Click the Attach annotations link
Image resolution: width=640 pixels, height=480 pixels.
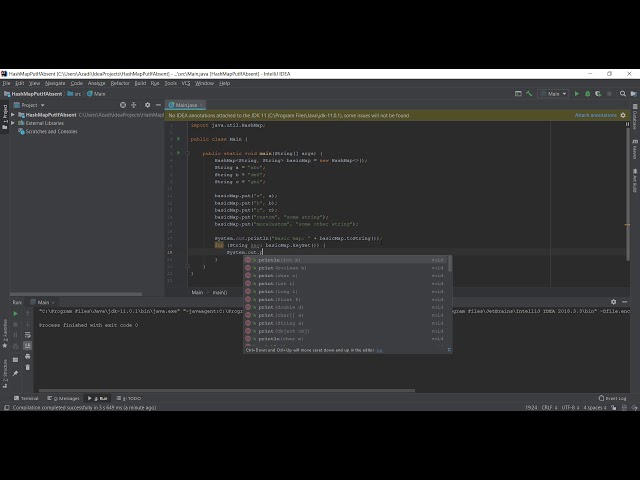pos(596,116)
